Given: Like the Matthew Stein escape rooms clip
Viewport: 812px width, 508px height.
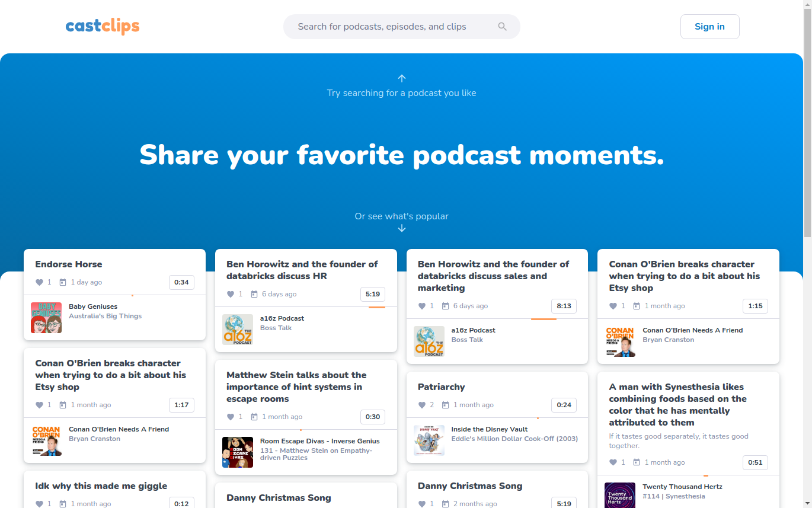Looking at the screenshot, I should tap(231, 417).
